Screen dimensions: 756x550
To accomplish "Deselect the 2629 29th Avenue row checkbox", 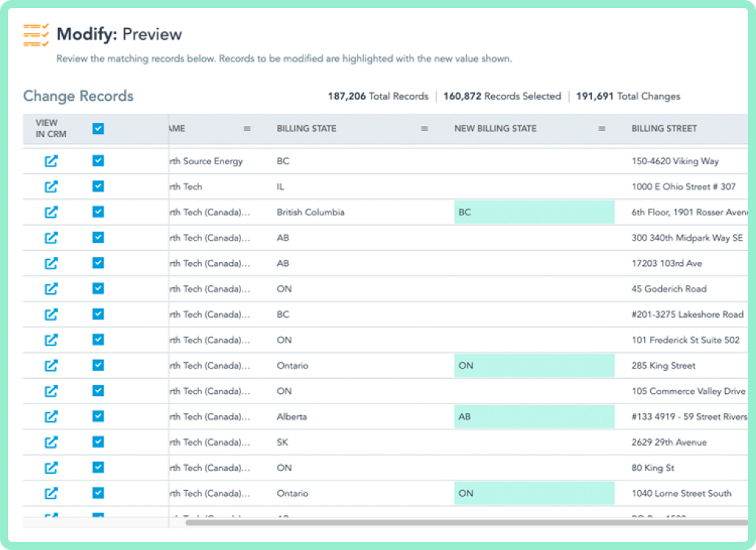I will (98, 442).
